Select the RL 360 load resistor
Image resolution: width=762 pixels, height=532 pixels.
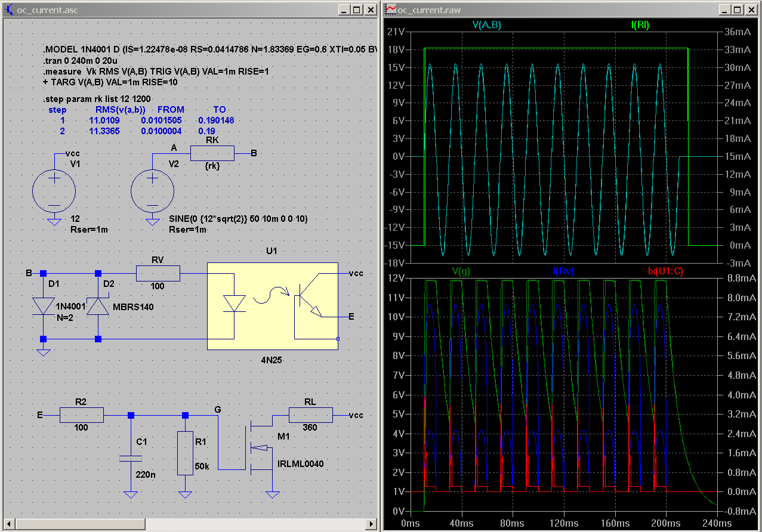tap(310, 415)
